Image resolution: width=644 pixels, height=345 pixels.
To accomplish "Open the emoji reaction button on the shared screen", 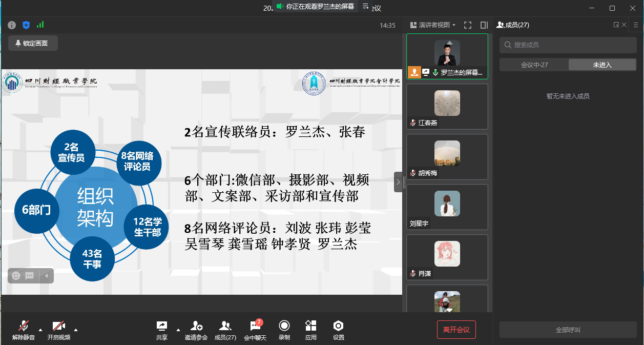I will (16, 276).
